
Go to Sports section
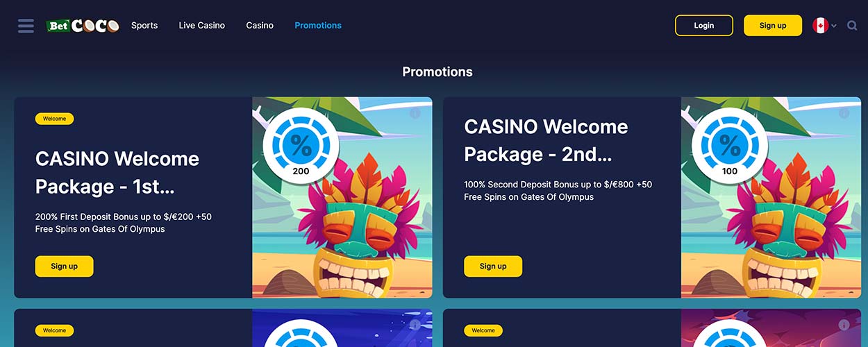coord(144,26)
